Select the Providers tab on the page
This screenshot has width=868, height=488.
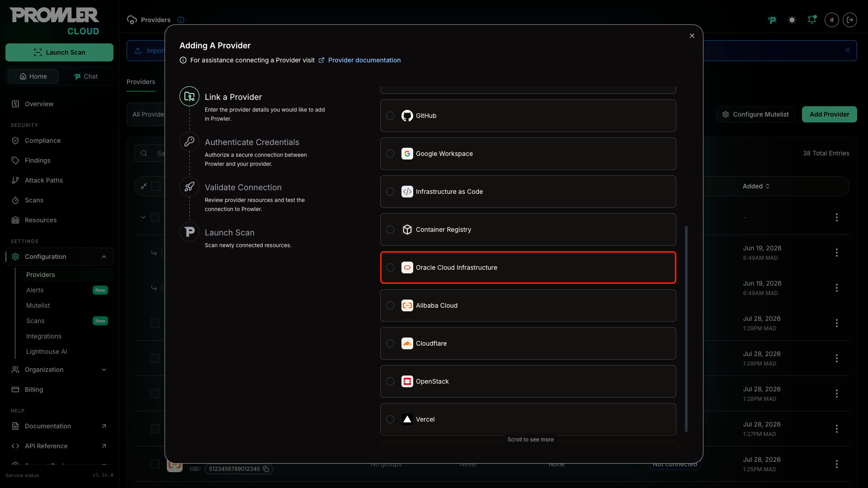(141, 82)
